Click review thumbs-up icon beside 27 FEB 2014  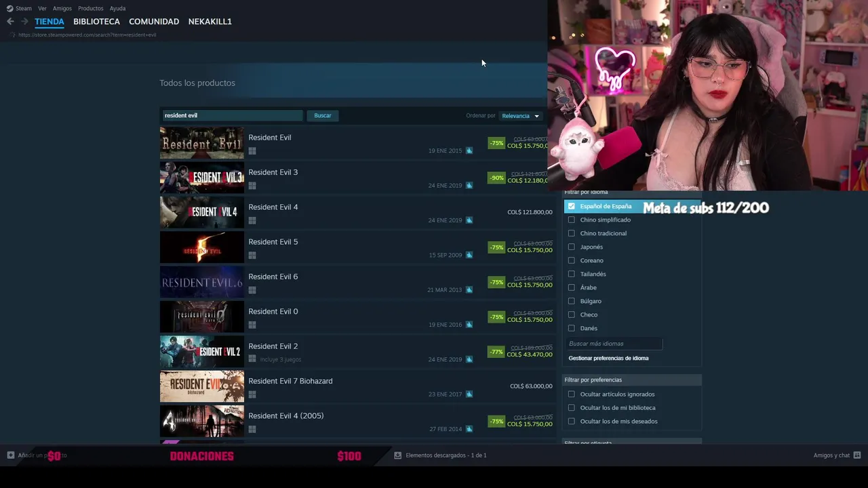pos(469,428)
